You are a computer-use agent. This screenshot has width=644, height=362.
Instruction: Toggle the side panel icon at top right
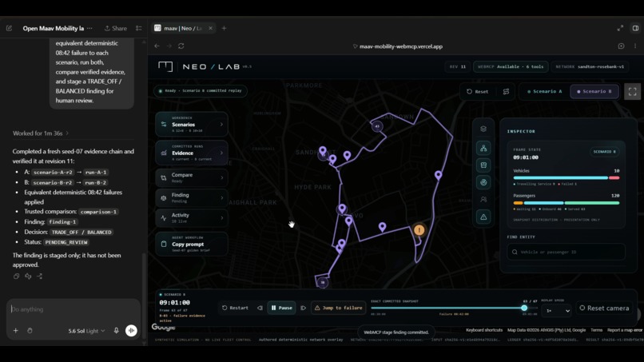coord(635,28)
